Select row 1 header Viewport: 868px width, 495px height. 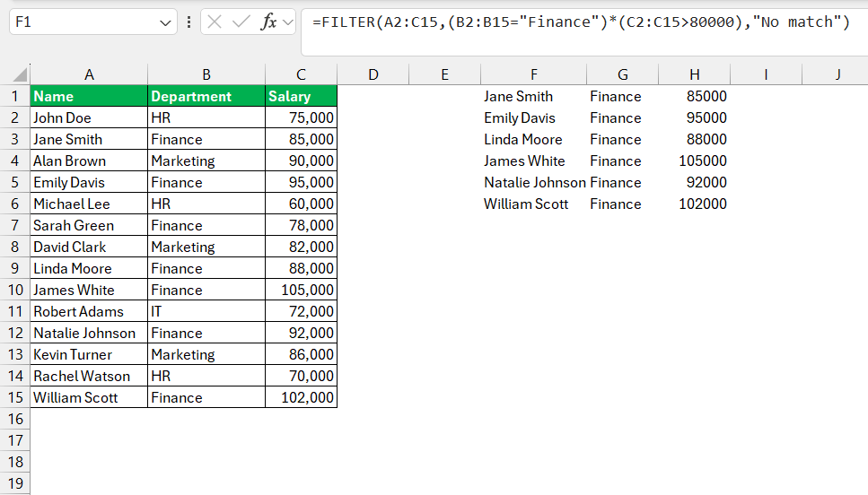pos(15,96)
